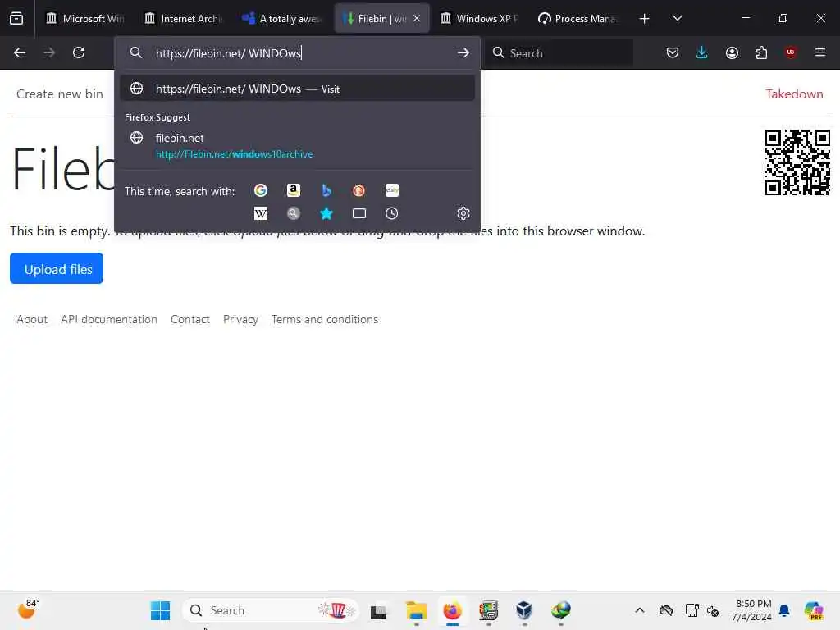This screenshot has height=630, width=840.
Task: Open the extensions puzzle icon
Action: point(761,52)
